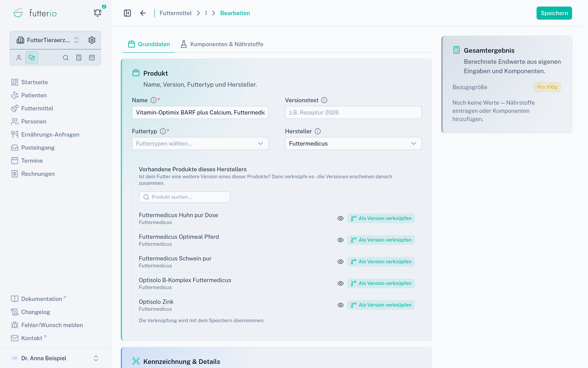Click the Gesamtergebnis calculator icon
588x368 pixels.
(x=456, y=50)
